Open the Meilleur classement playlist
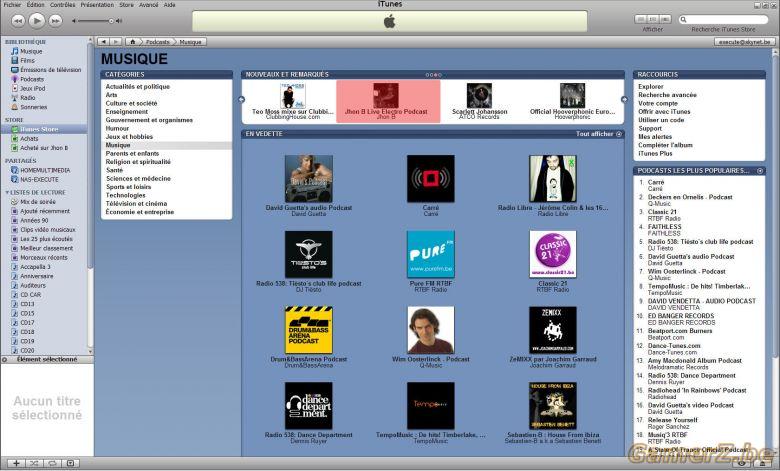 (x=46, y=248)
